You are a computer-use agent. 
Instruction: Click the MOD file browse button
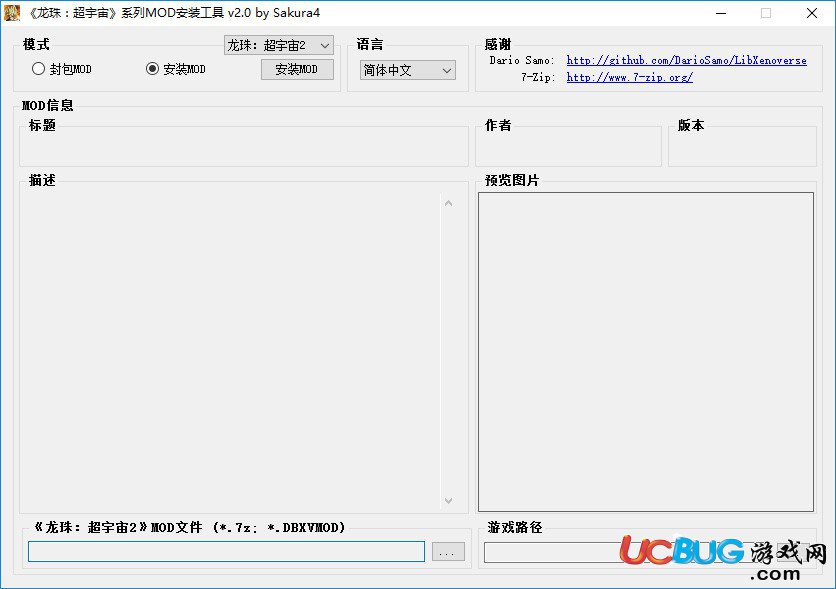coord(448,552)
